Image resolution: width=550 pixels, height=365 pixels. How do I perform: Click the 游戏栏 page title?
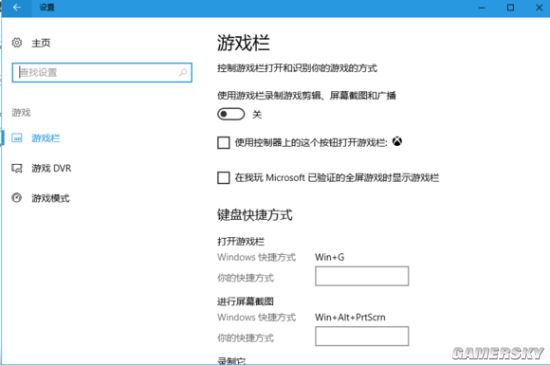243,43
